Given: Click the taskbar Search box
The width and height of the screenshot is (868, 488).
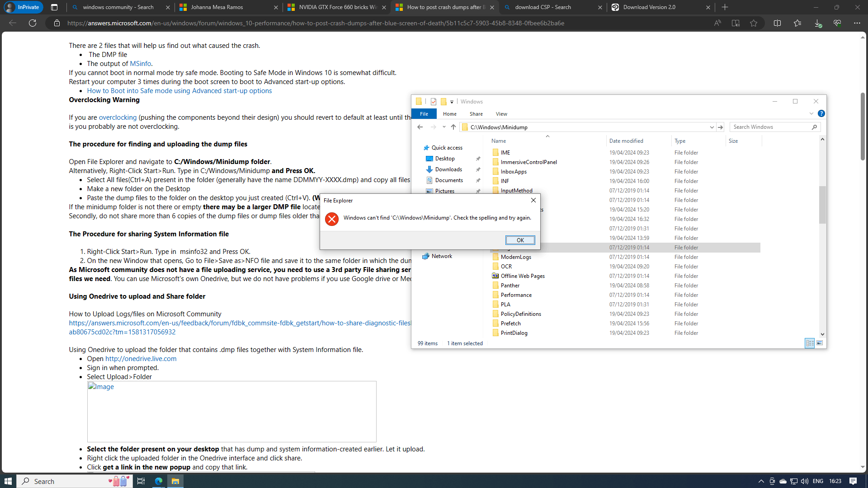Looking at the screenshot, I should (x=75, y=481).
